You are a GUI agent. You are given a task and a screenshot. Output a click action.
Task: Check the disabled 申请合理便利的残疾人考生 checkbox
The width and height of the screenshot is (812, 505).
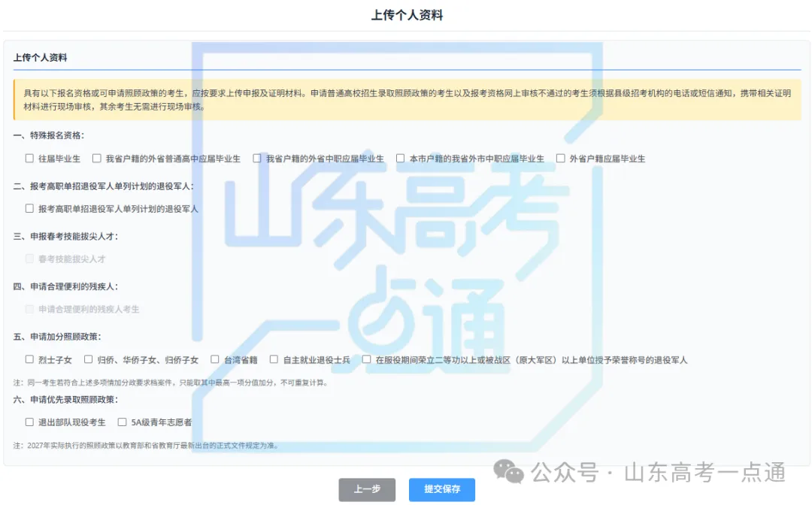[x=29, y=309]
